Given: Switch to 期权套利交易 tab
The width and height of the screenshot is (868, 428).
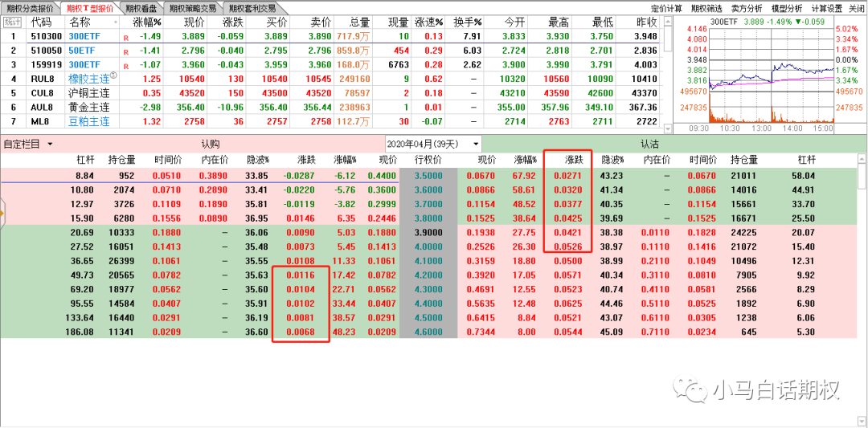Looking at the screenshot, I should 252,8.
